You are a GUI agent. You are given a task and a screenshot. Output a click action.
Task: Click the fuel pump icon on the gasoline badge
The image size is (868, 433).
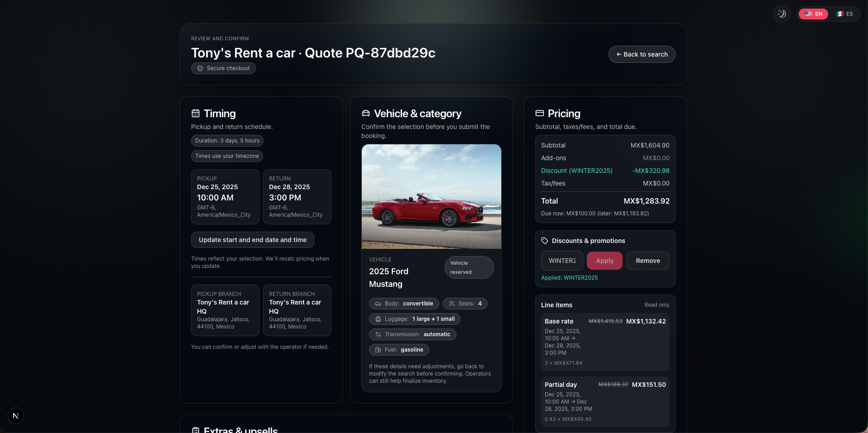(x=378, y=350)
